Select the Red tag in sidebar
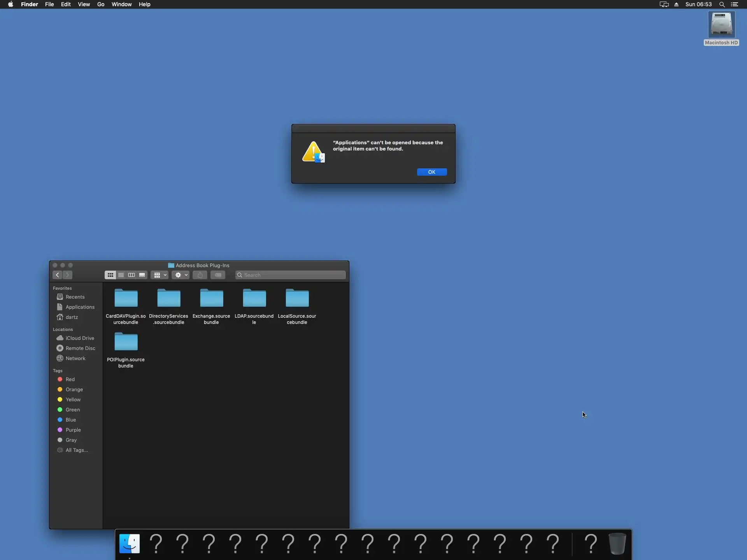 tap(70, 379)
